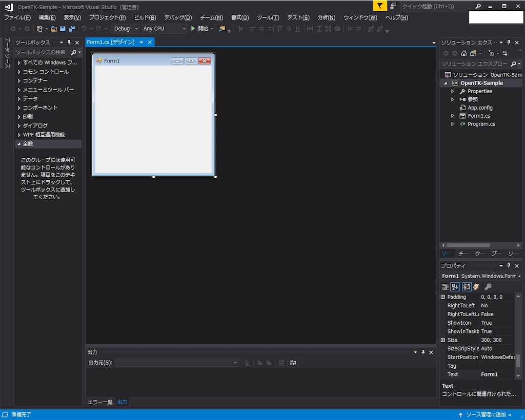Collapse the OpenTK-Sample project node

[446, 83]
